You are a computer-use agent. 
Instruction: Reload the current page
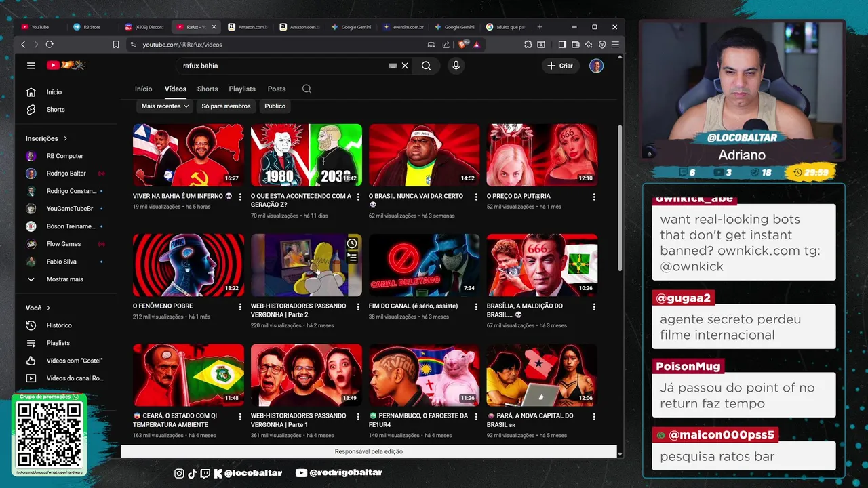(50, 45)
